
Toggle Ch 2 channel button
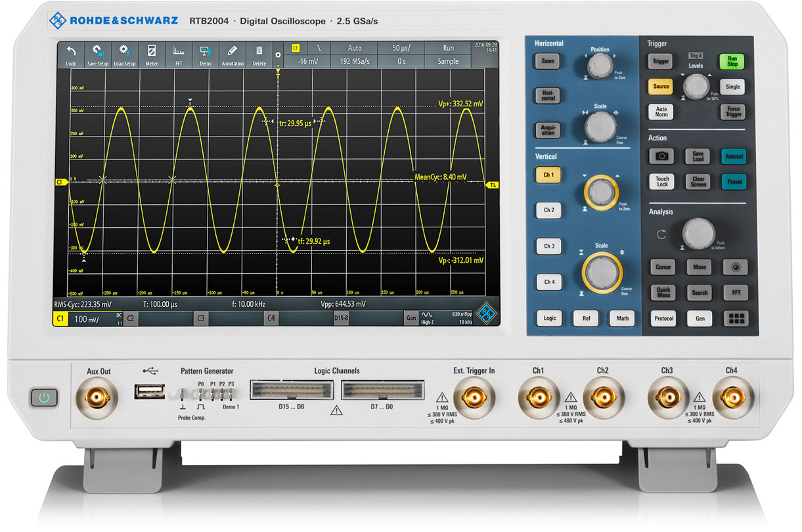click(548, 211)
